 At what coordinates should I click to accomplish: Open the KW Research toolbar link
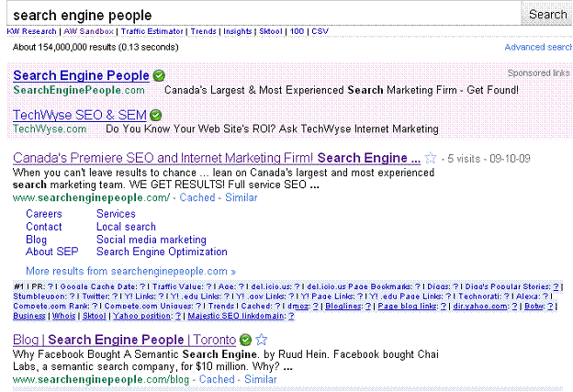[30, 31]
